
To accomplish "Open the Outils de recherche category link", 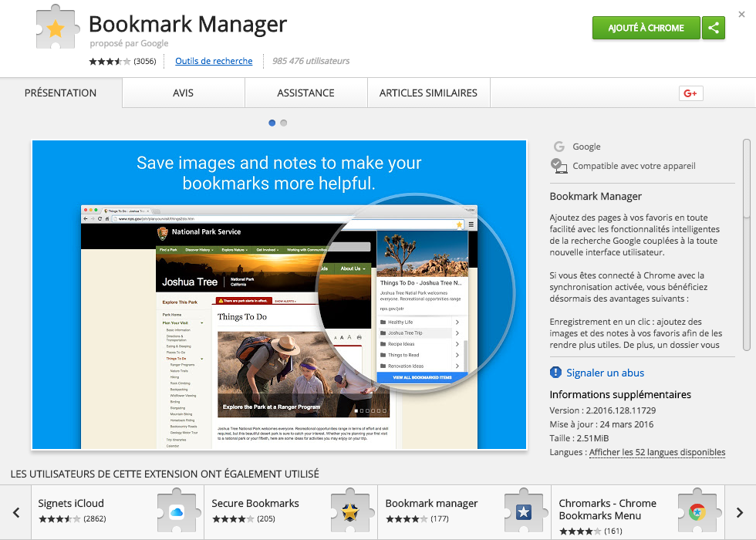I will pos(214,61).
